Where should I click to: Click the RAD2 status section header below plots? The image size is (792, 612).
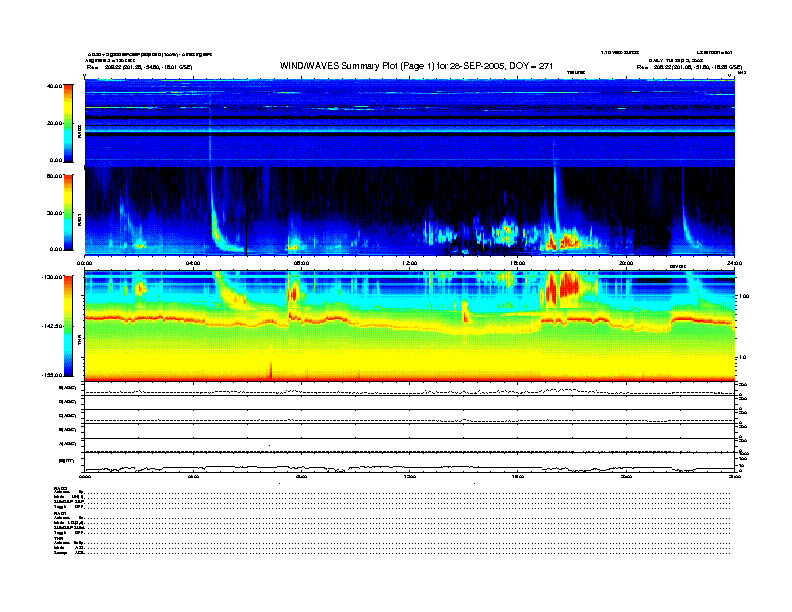60,488
